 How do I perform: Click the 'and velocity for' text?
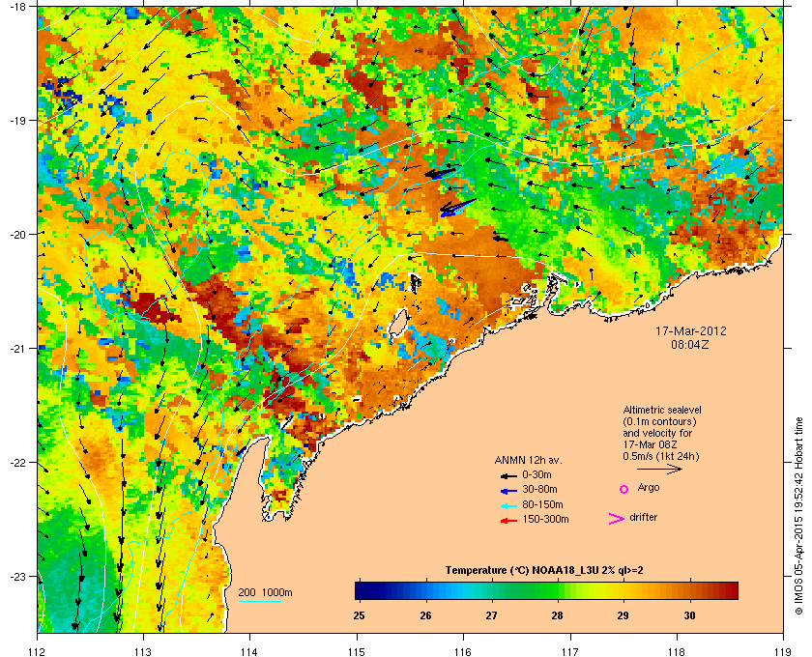point(657,433)
